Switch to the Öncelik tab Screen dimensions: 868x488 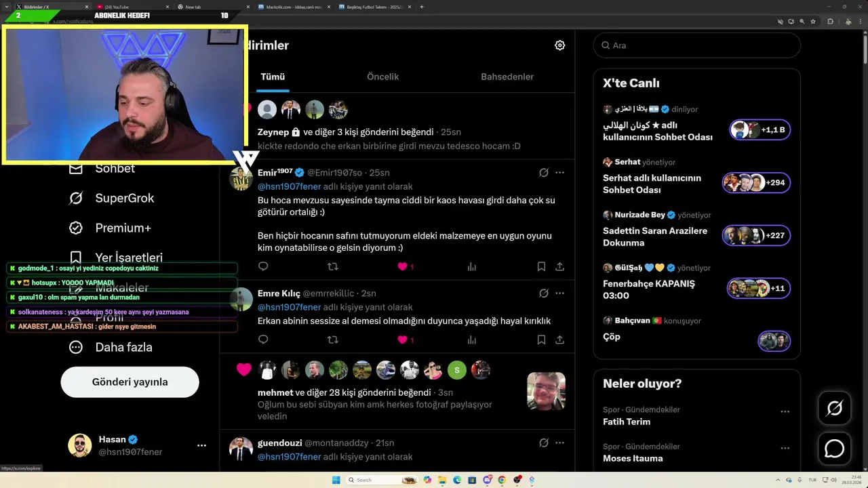pyautogui.click(x=382, y=77)
